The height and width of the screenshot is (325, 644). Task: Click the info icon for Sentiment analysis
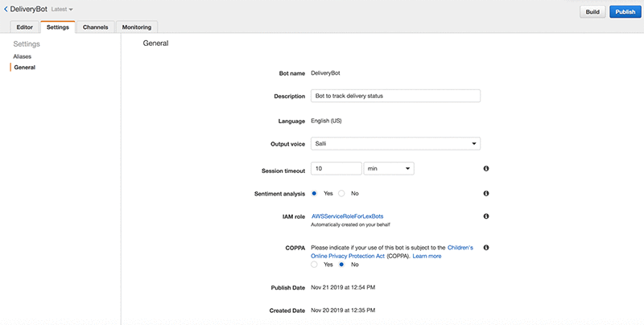point(486,194)
